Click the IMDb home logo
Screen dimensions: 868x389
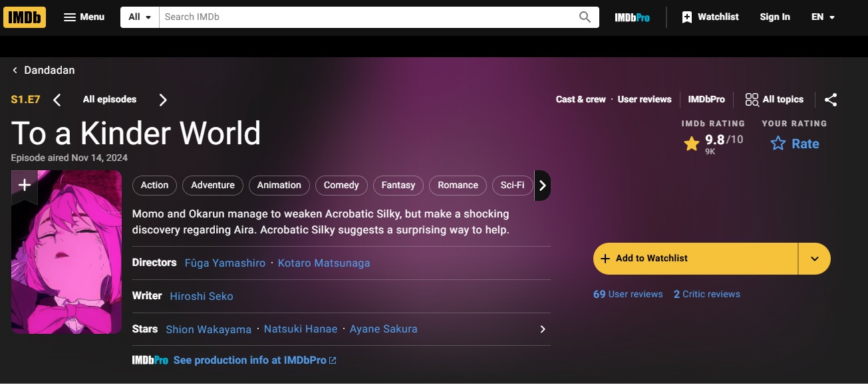25,17
